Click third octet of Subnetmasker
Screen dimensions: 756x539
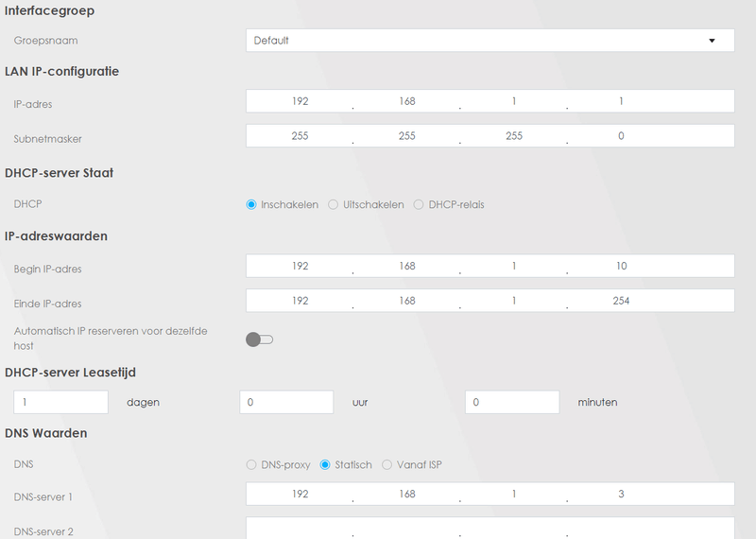(x=514, y=135)
